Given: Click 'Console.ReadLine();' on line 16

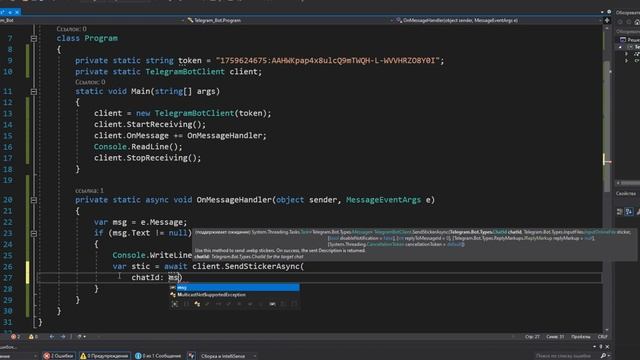Looking at the screenshot, I should pos(138,147).
